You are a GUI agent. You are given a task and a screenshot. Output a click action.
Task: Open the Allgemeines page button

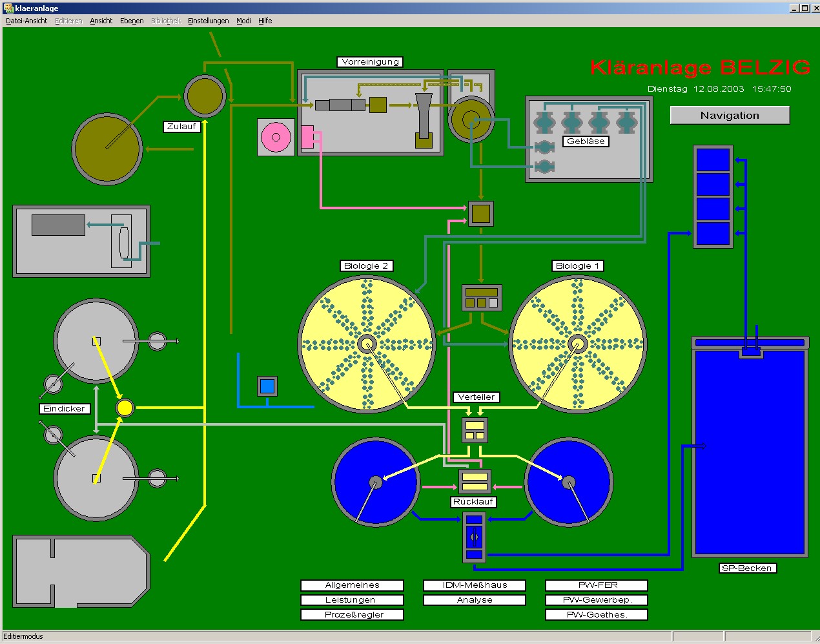coord(352,585)
